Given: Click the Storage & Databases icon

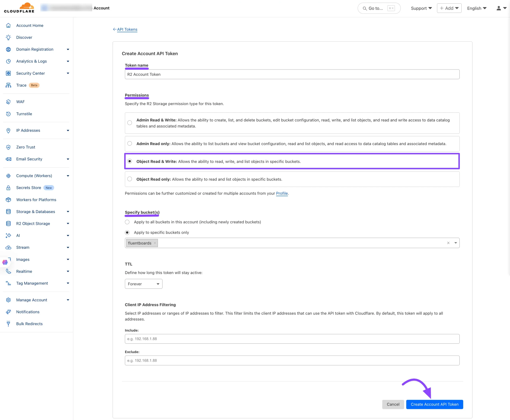Looking at the screenshot, I should point(9,212).
